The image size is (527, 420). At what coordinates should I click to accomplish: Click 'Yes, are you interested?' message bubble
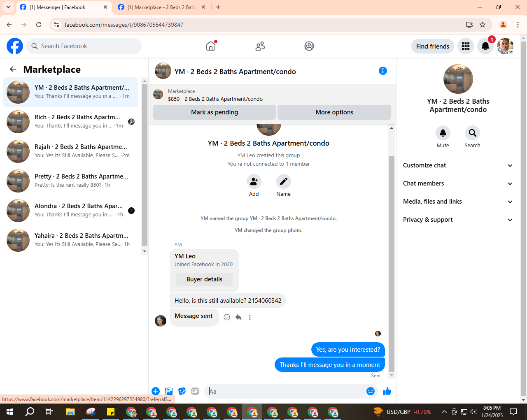tap(348, 350)
